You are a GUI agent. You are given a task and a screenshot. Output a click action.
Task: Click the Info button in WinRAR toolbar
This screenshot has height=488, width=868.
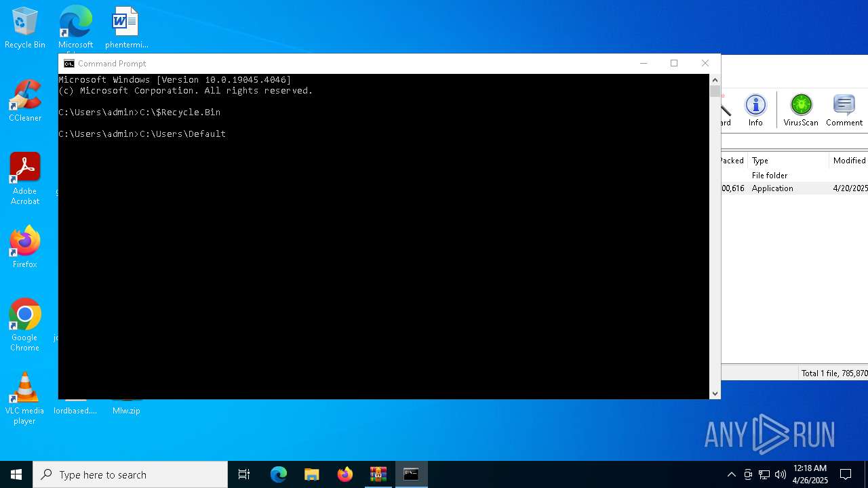tap(755, 110)
